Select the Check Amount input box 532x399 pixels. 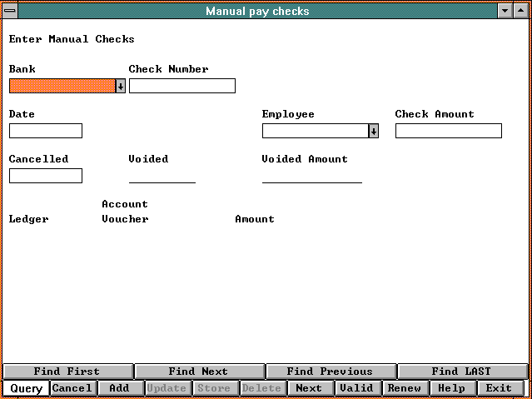(448, 131)
